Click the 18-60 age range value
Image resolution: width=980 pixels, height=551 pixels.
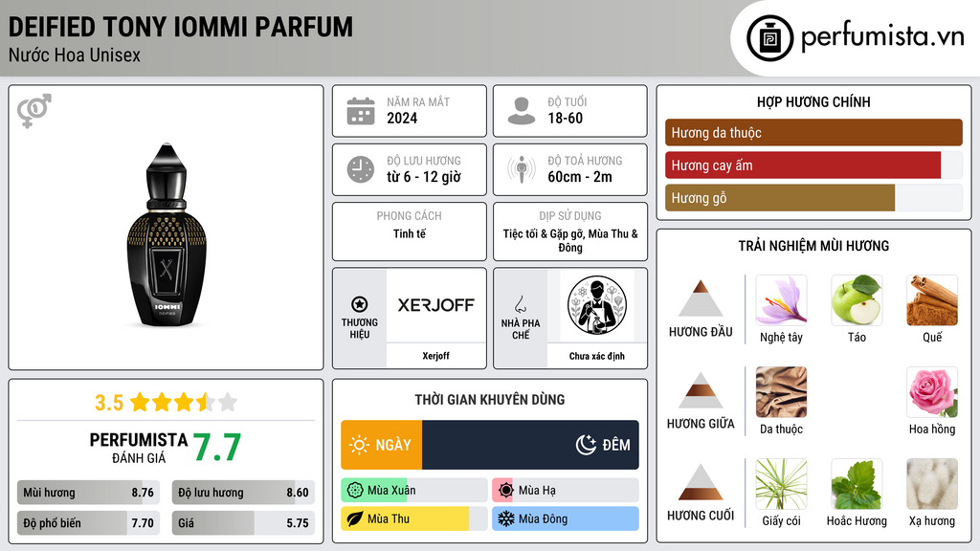click(x=565, y=118)
